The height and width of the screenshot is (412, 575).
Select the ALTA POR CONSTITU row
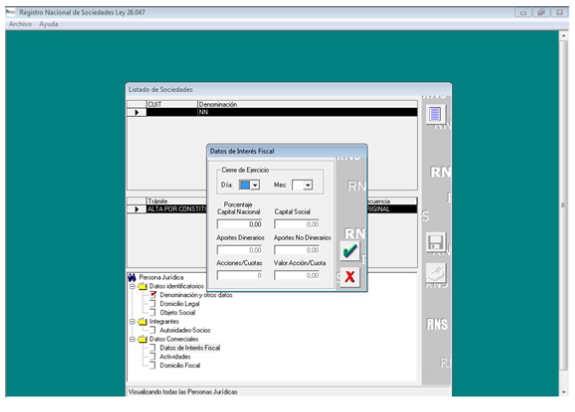click(x=177, y=209)
